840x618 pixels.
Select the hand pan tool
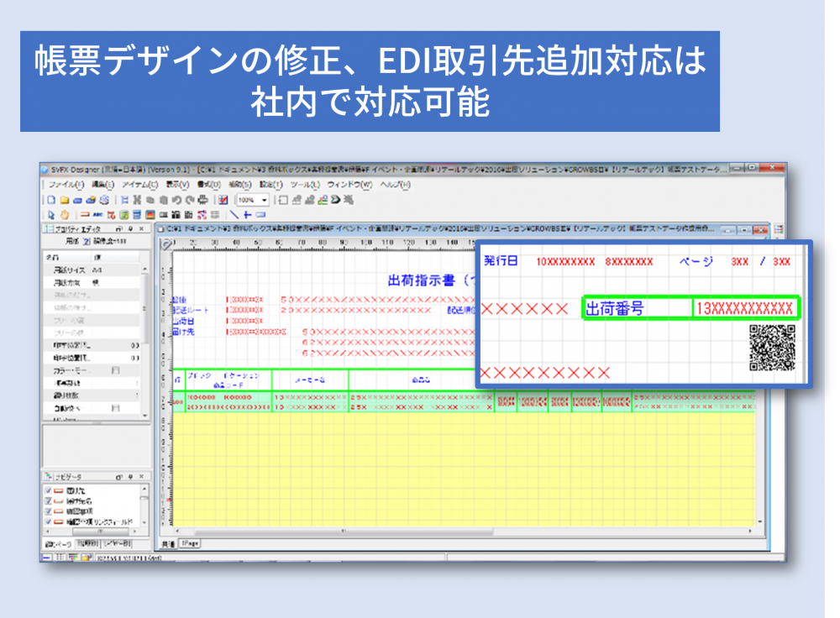point(65,215)
